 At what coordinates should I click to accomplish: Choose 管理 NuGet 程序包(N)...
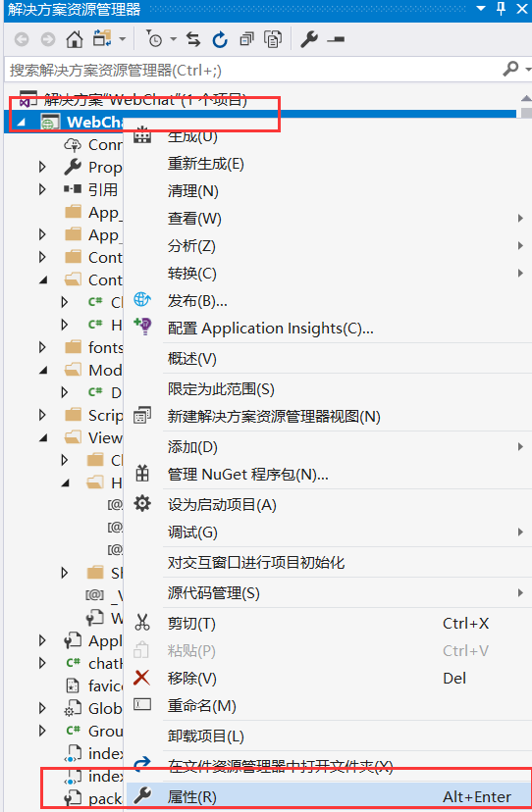click(248, 475)
